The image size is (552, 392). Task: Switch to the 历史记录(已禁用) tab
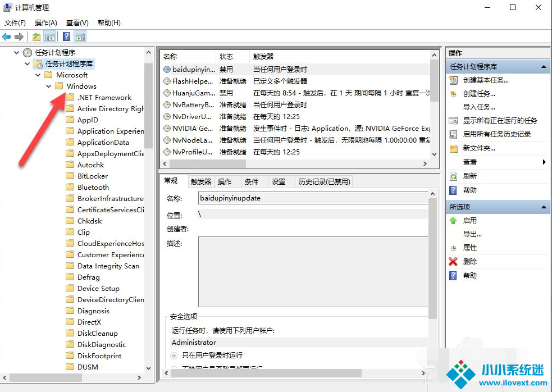tap(324, 182)
